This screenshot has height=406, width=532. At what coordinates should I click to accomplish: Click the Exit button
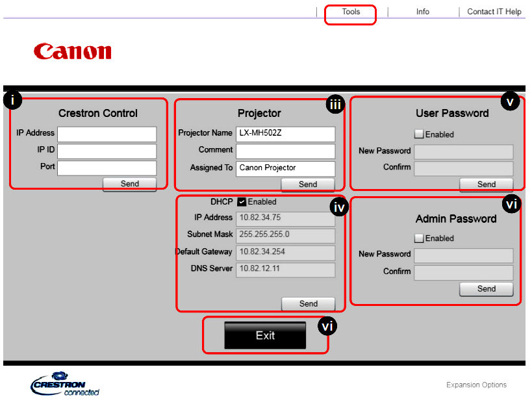click(265, 335)
